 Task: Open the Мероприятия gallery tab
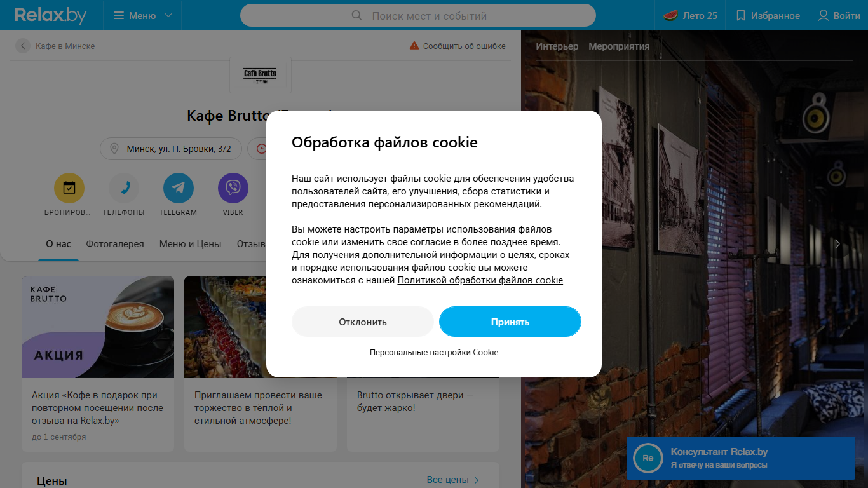[x=619, y=46]
